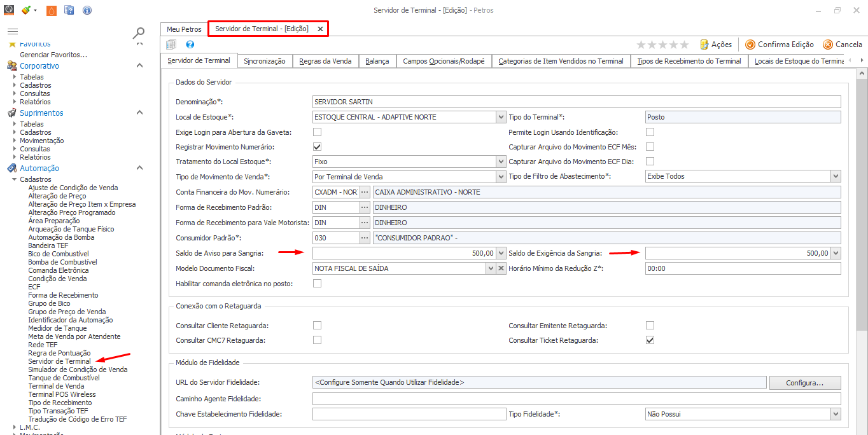Click the grid list icon in the form toolbar
Screen dimensions: 868x435
(171, 45)
